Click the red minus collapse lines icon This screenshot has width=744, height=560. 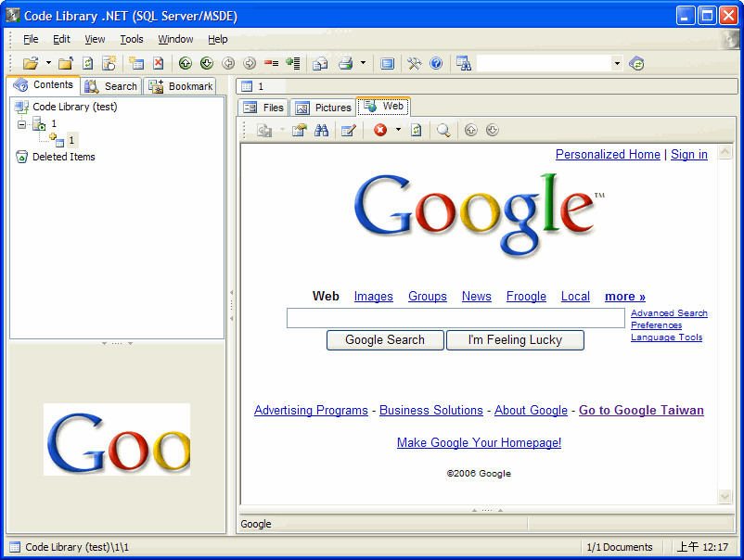coord(272,63)
